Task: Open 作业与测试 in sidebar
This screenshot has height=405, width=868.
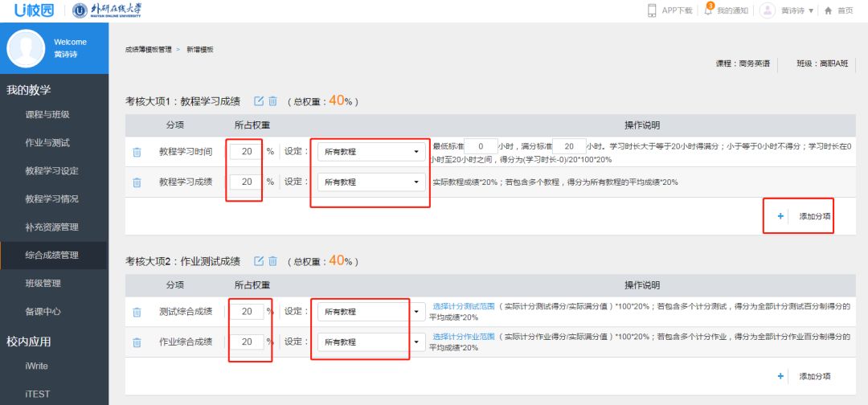Action: tap(47, 143)
